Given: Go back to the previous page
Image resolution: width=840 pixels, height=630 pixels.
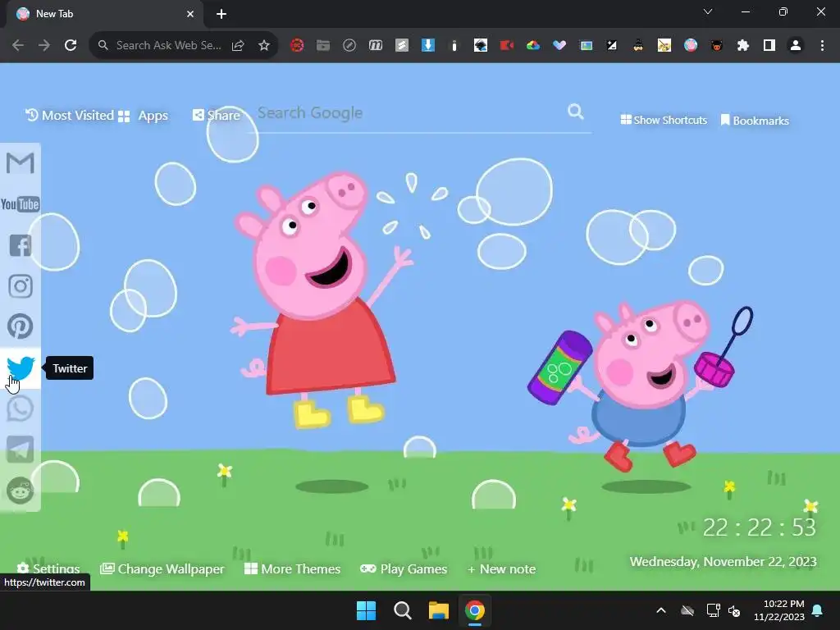Looking at the screenshot, I should point(18,46).
